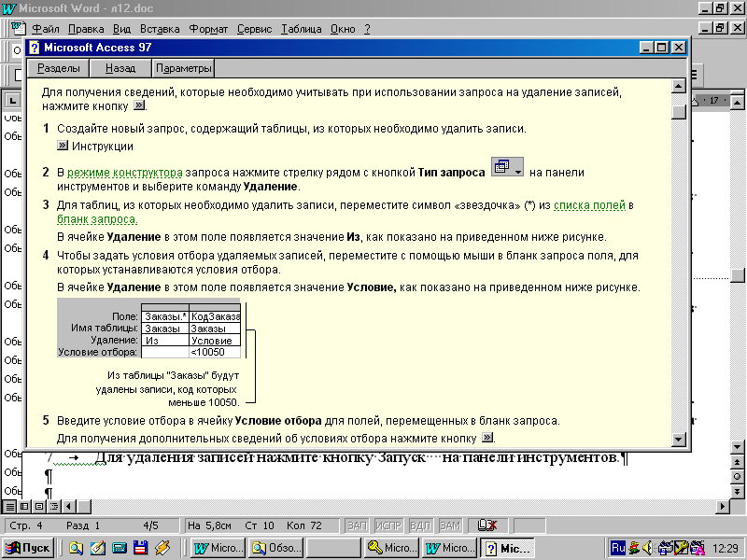Open the Параметры help options button
This screenshot has height=560, width=747.
pos(183,68)
